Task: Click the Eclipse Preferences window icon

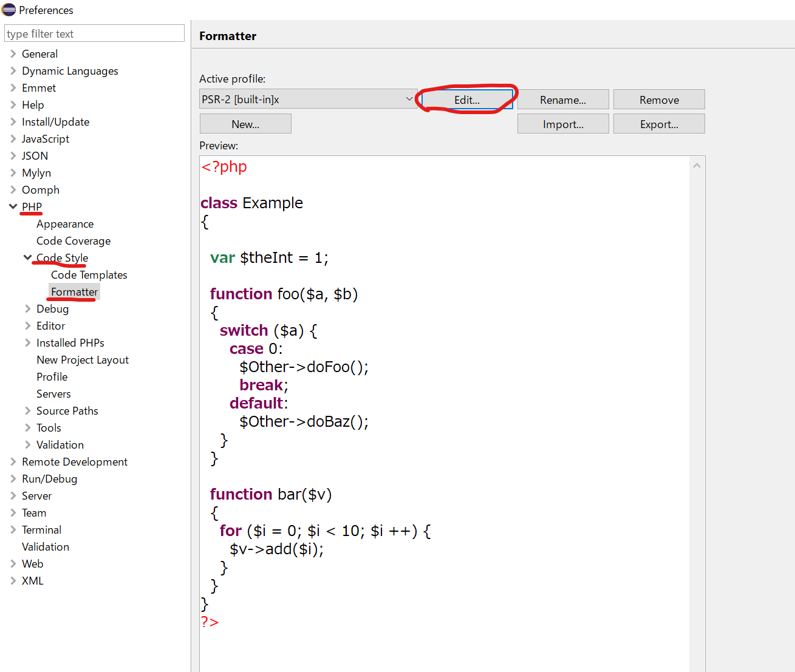Action: pos(9,10)
